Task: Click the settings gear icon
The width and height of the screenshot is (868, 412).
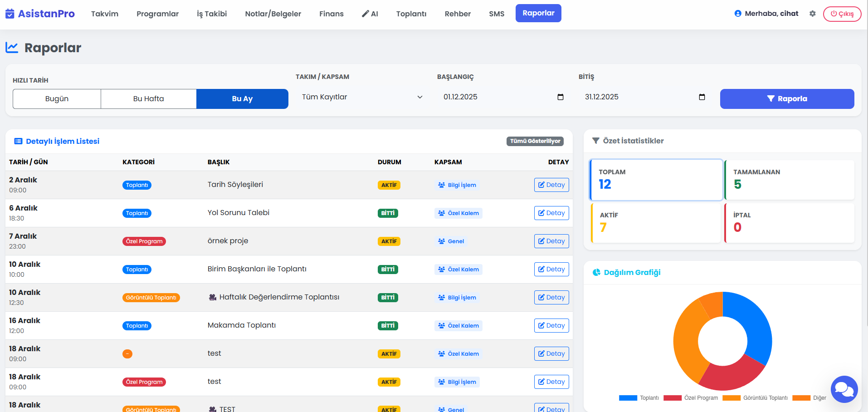Action: (812, 14)
